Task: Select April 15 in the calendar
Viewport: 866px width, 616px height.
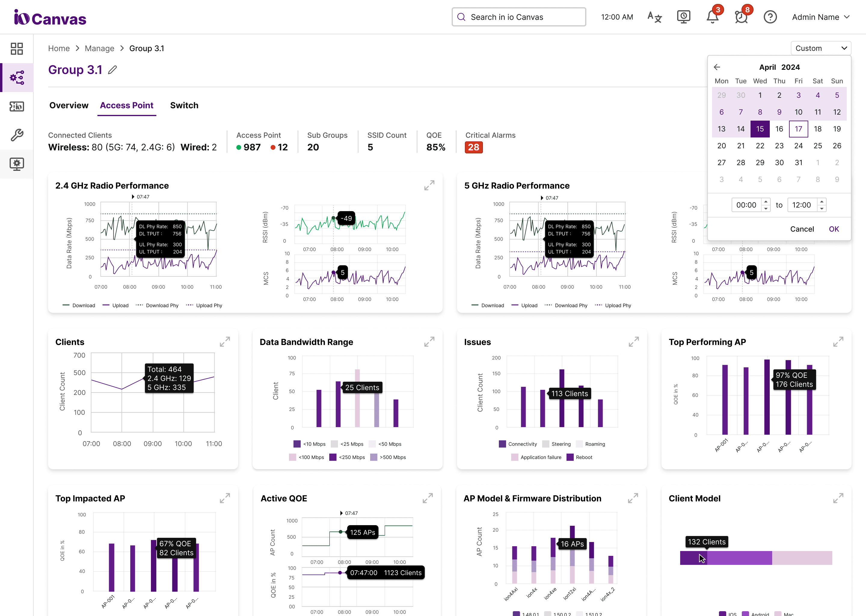Action: 760,129
